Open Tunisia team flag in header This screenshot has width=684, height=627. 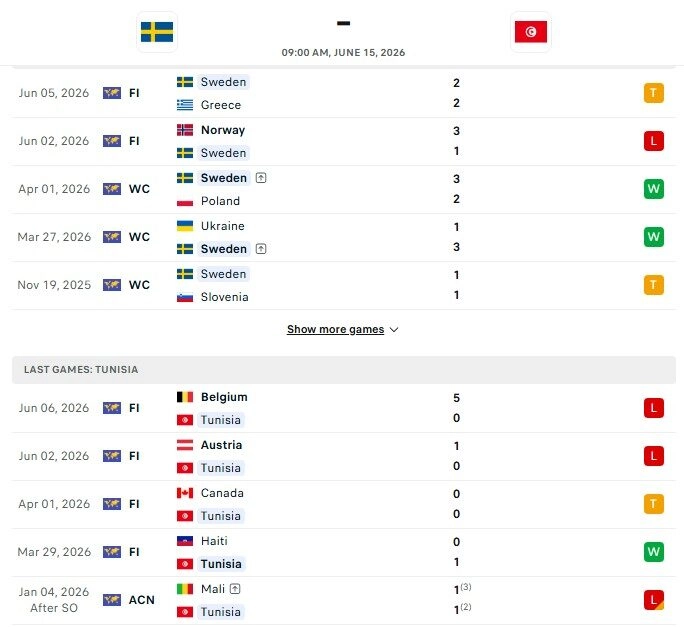(x=530, y=32)
